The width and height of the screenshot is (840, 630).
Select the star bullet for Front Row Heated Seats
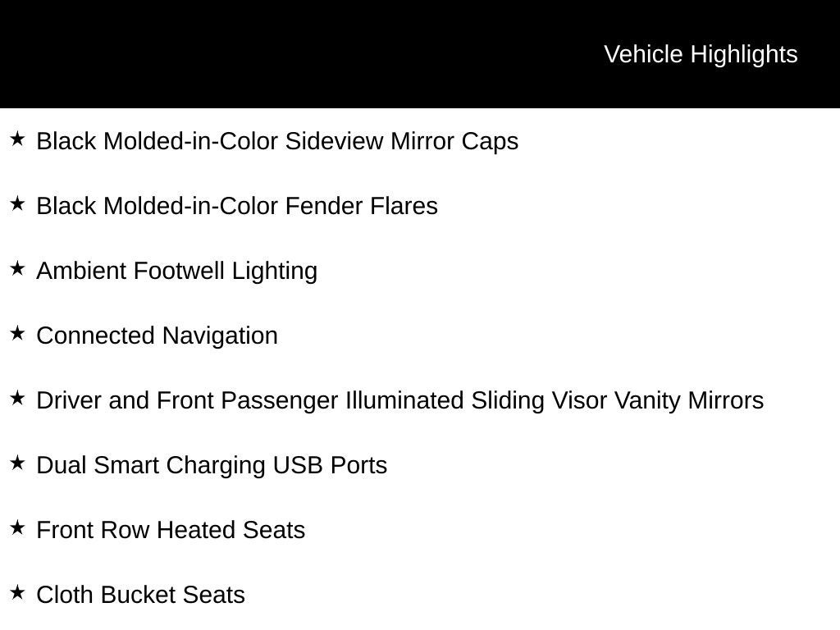tap(17, 528)
